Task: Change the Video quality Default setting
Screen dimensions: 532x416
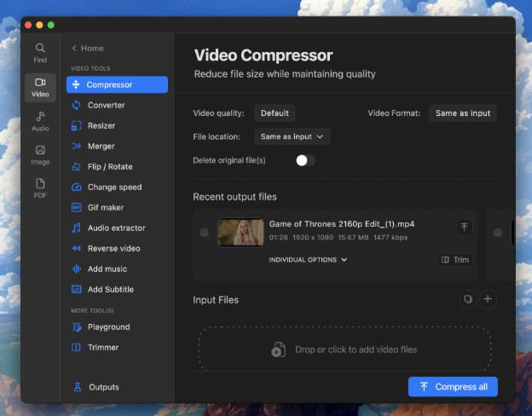Action: point(275,113)
